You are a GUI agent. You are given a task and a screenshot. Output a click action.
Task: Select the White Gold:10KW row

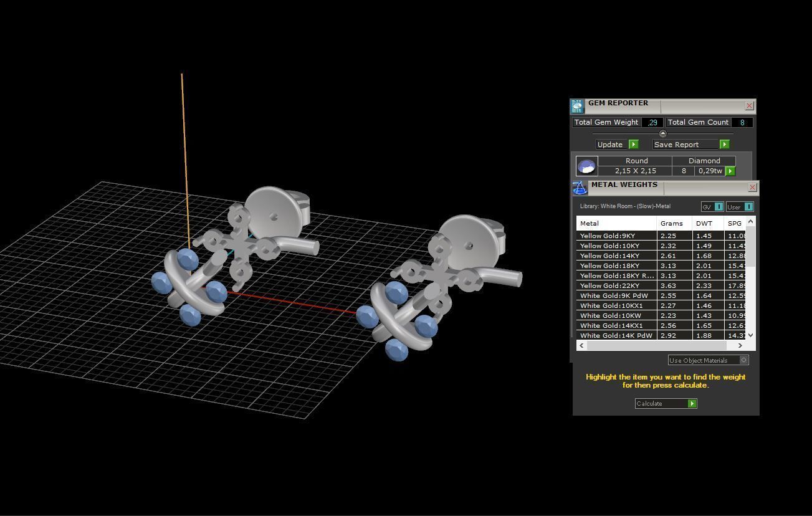[661, 315]
